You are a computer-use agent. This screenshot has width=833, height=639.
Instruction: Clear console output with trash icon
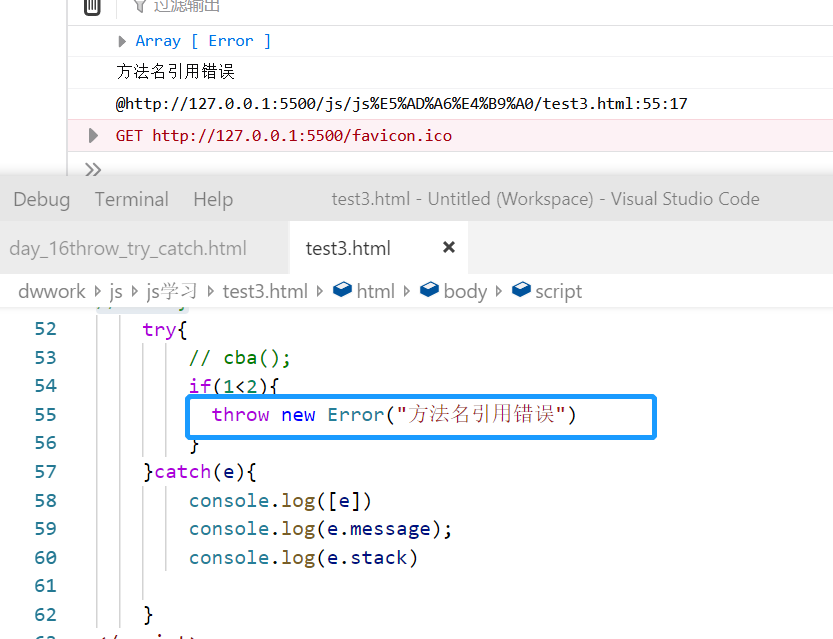(x=92, y=7)
